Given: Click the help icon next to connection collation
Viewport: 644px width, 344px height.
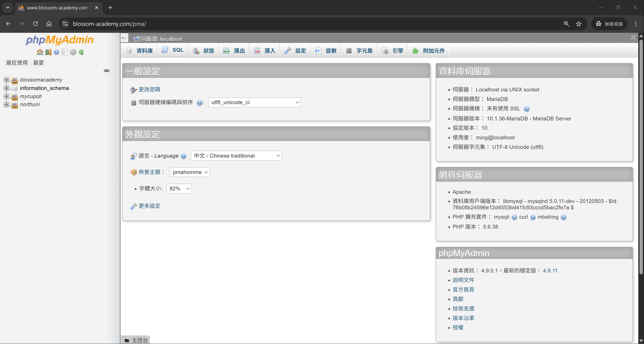Looking at the screenshot, I should click(x=199, y=103).
